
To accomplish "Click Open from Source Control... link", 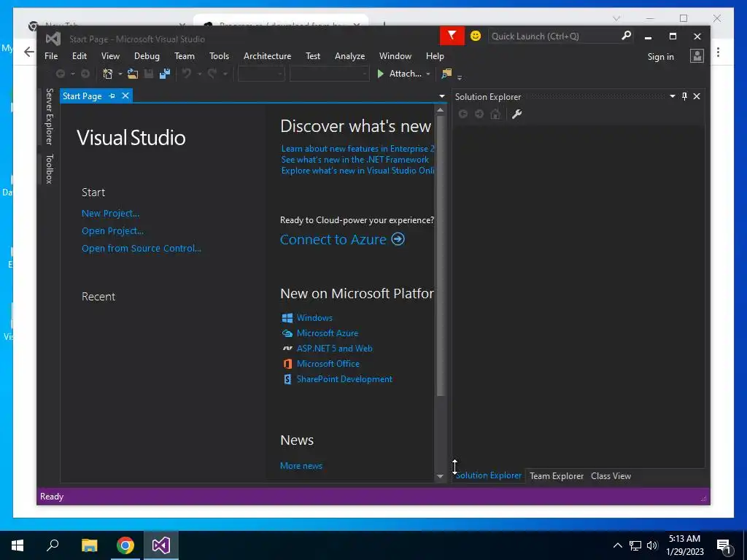I will pyautogui.click(x=142, y=248).
